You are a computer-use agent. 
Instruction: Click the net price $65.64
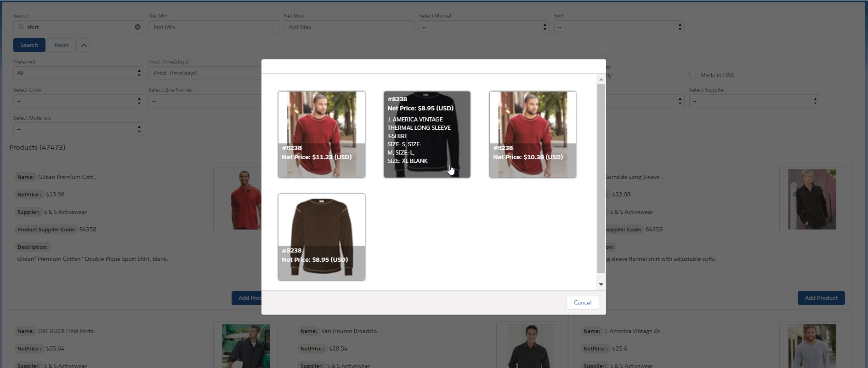(55, 349)
